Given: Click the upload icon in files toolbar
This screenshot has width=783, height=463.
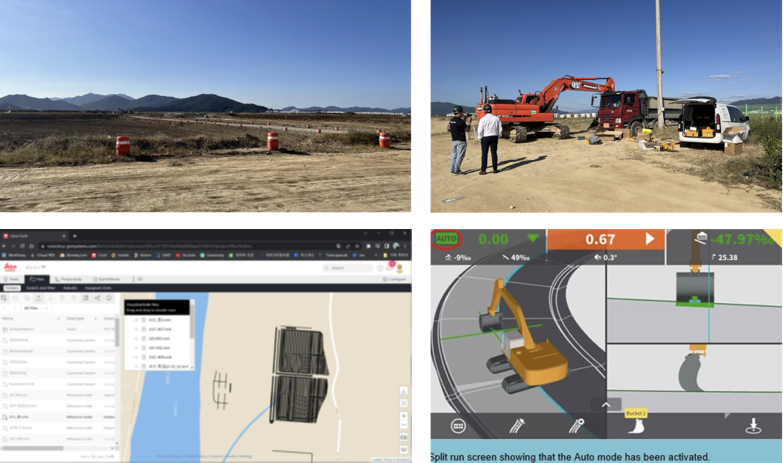Looking at the screenshot, I should (38, 298).
